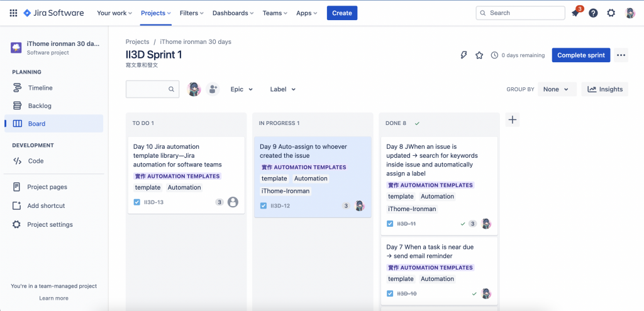This screenshot has width=644, height=311.
Task: Click the Learn more link
Action: [x=54, y=298]
